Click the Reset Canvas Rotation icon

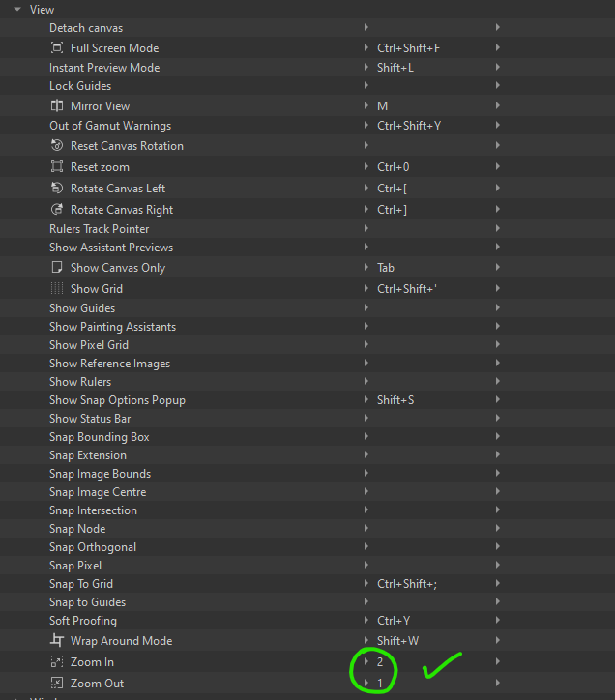point(57,145)
